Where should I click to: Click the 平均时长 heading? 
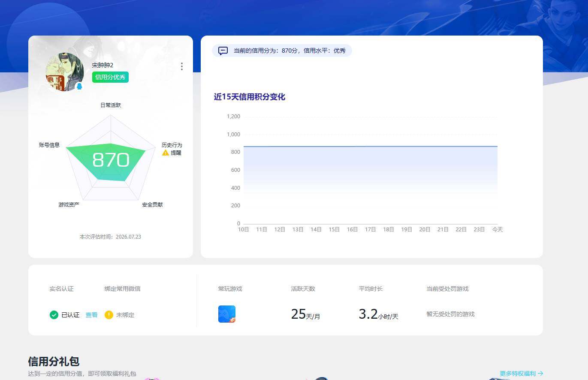[x=371, y=289]
